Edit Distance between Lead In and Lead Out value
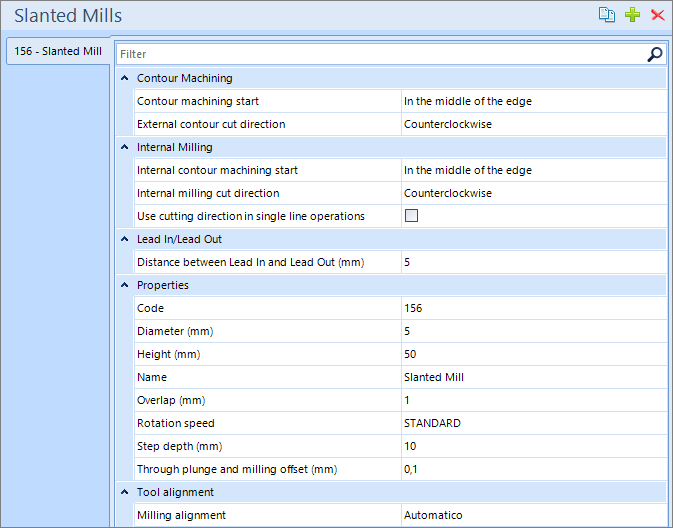This screenshot has height=528, width=673. pos(534,262)
